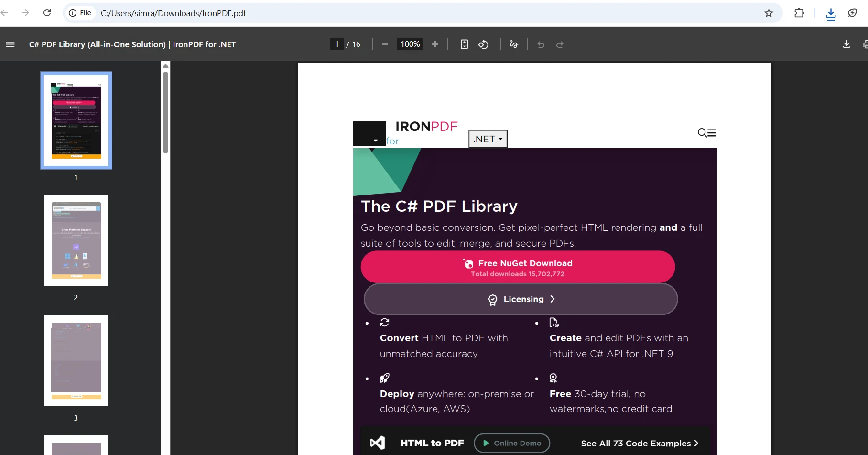Open the browser Downloads icon

830,13
